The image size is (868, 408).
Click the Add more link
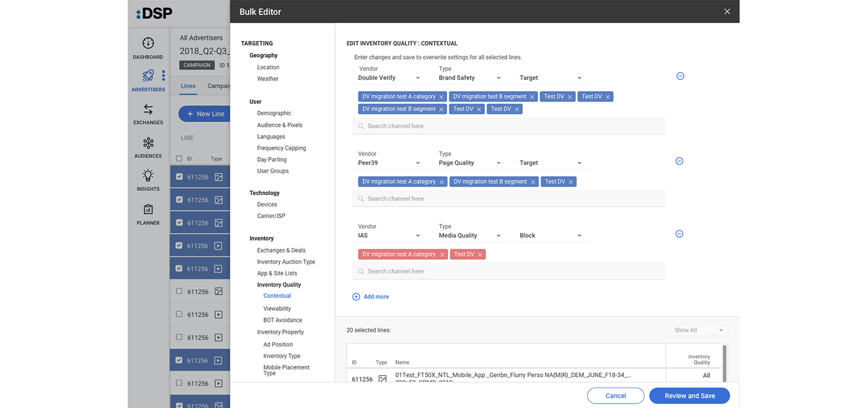pyautogui.click(x=376, y=297)
